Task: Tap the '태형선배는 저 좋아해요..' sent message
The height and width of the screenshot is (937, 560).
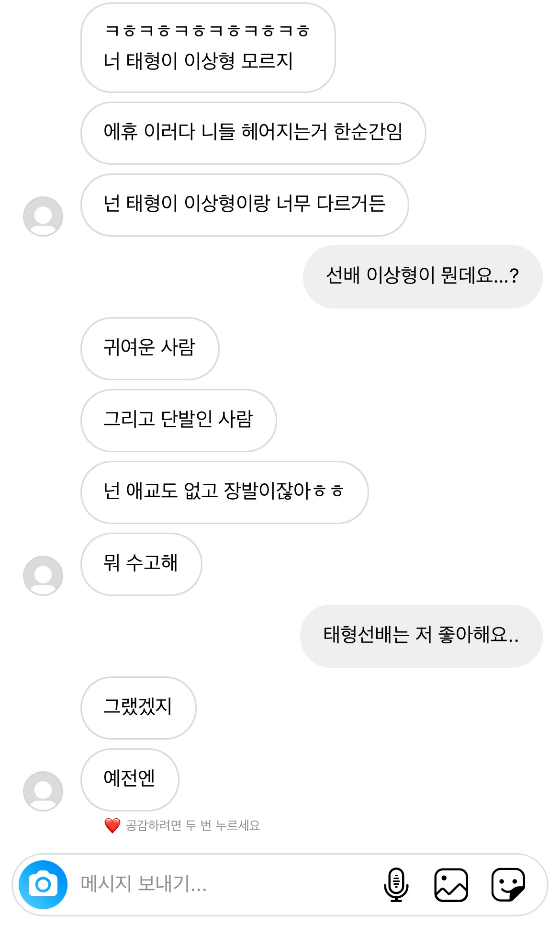Action: coord(421,636)
